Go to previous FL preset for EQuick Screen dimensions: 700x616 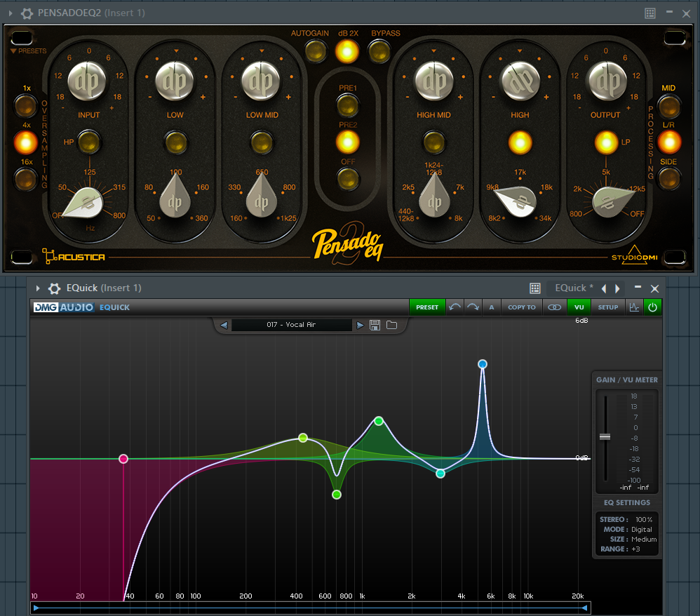pyautogui.click(x=604, y=288)
